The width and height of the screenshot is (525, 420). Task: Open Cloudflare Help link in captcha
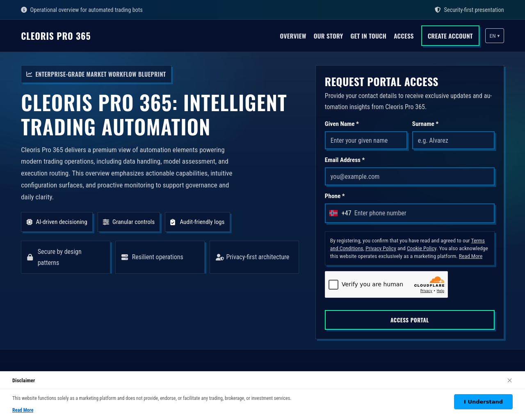click(441, 291)
